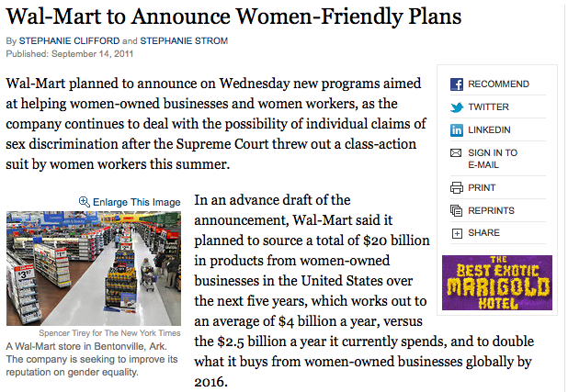568x392 pixels.
Task: Open the Best Exotic Marigold Hotel ad
Action: [497, 283]
